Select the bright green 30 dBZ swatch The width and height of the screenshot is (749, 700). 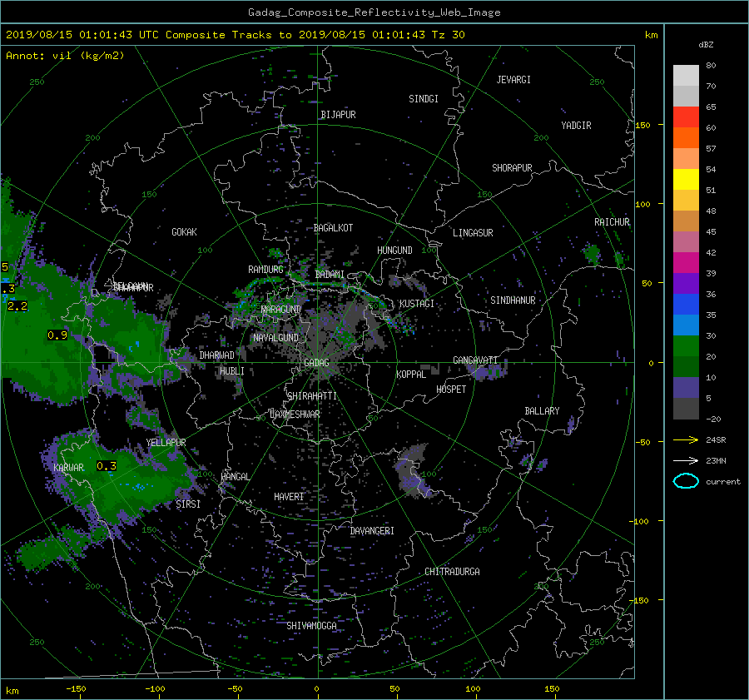pyautogui.click(x=686, y=345)
